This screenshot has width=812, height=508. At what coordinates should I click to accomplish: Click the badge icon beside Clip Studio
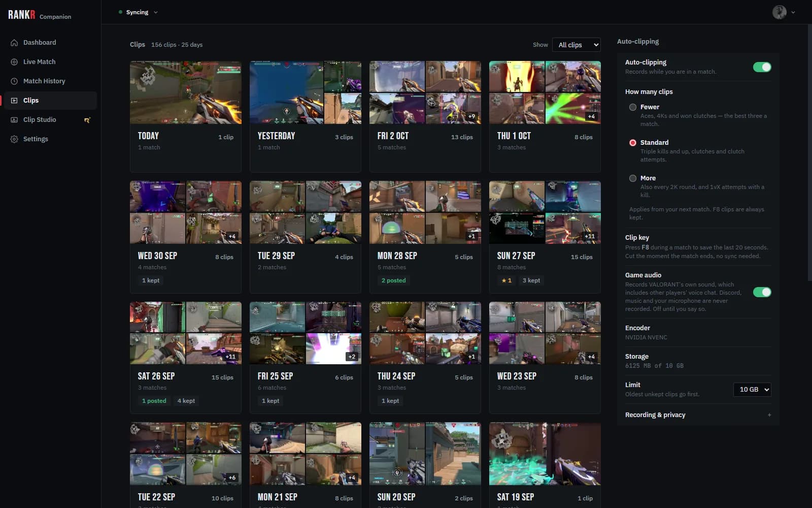click(x=87, y=120)
